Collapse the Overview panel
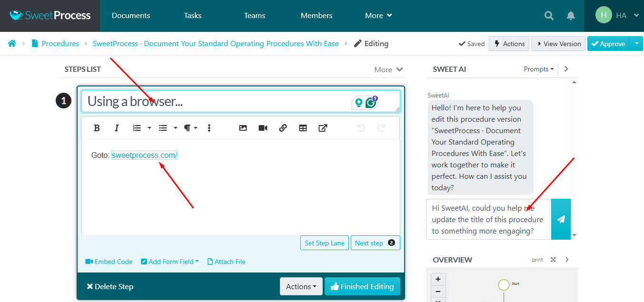 [x=567, y=260]
